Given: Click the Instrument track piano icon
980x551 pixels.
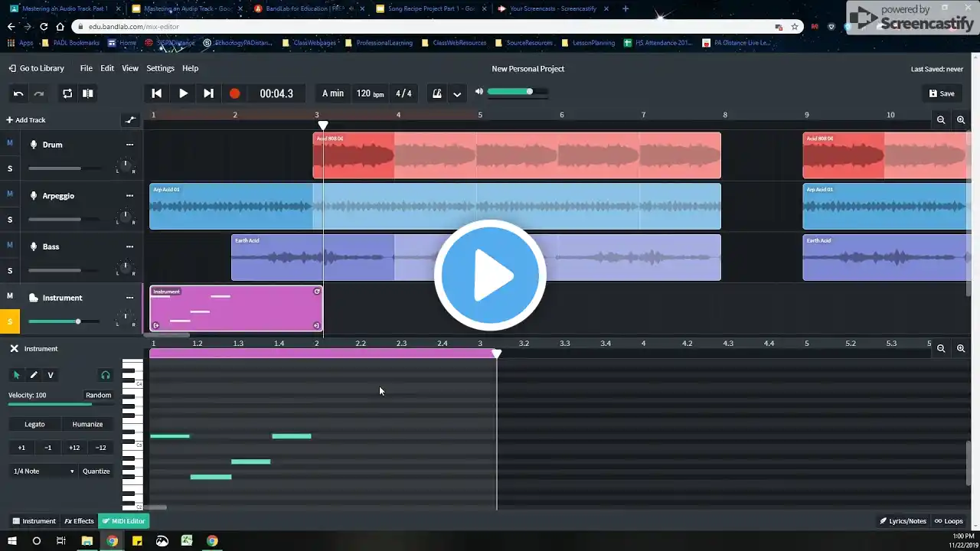Looking at the screenshot, I should pos(34,298).
